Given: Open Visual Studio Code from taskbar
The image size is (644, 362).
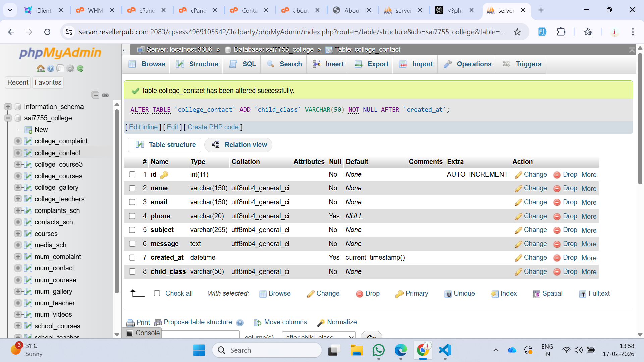Looking at the screenshot, I should coord(445,350).
